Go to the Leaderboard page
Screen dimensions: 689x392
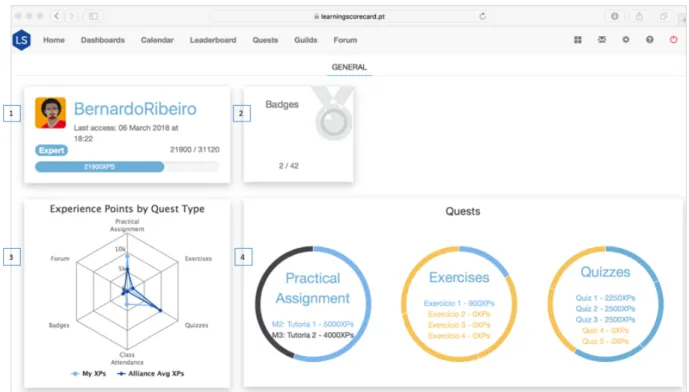point(213,40)
